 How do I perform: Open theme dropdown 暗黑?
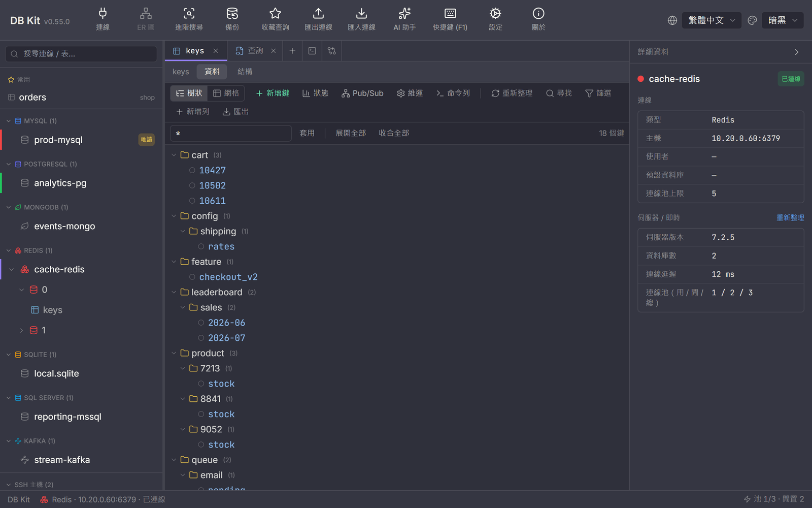[x=783, y=20]
